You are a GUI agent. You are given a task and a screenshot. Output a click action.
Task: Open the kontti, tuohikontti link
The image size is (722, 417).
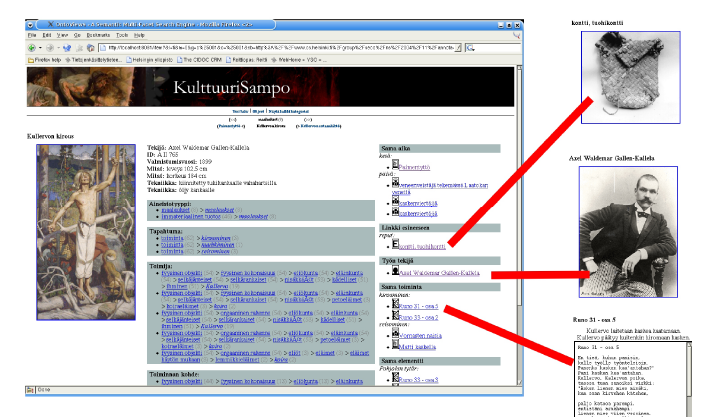pos(422,247)
